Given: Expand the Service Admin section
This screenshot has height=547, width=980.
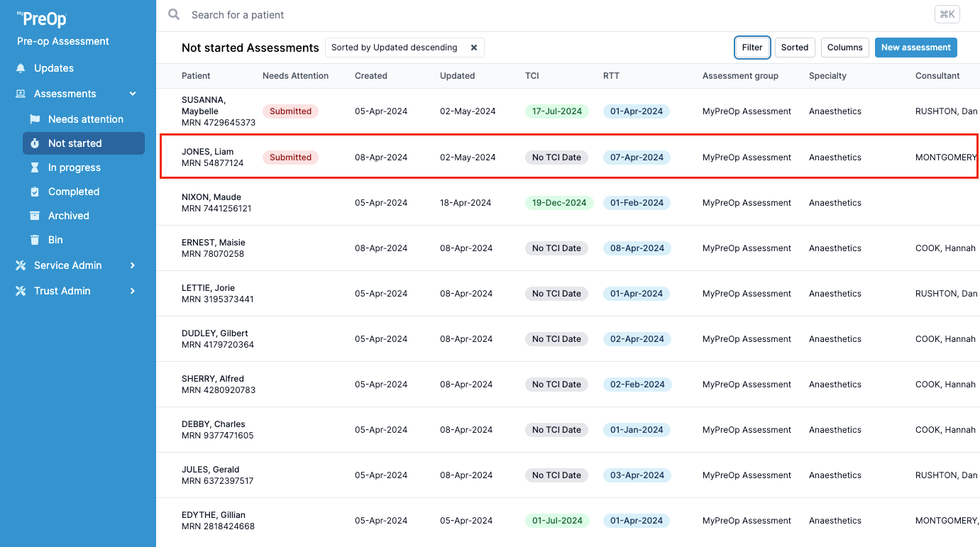Looking at the screenshot, I should (x=132, y=265).
